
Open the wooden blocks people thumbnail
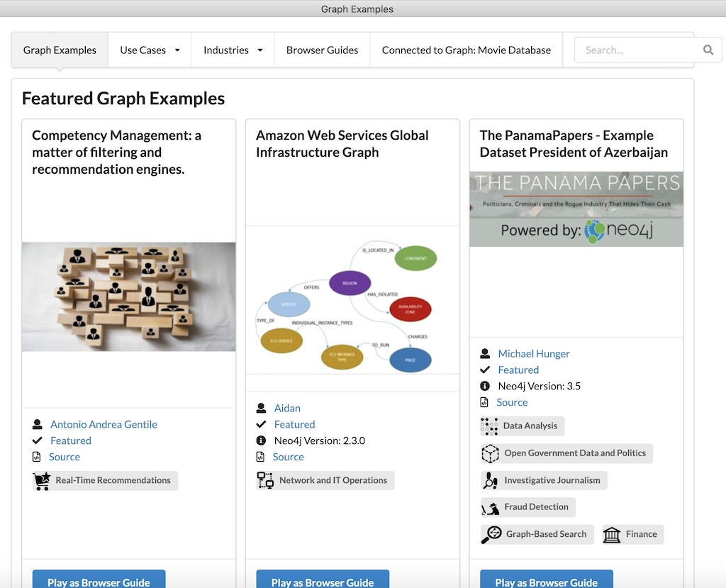point(129,296)
